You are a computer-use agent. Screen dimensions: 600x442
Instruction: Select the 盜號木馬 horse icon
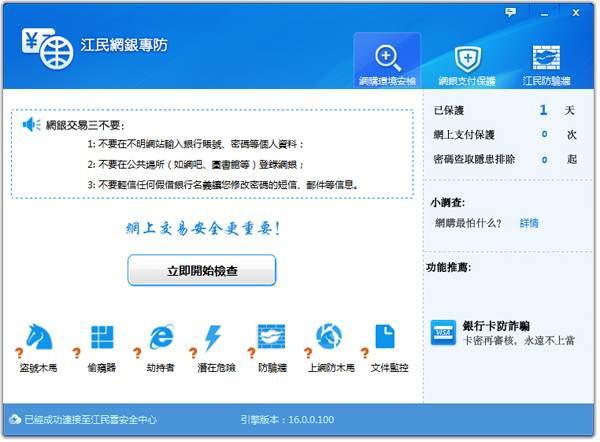pyautogui.click(x=39, y=338)
